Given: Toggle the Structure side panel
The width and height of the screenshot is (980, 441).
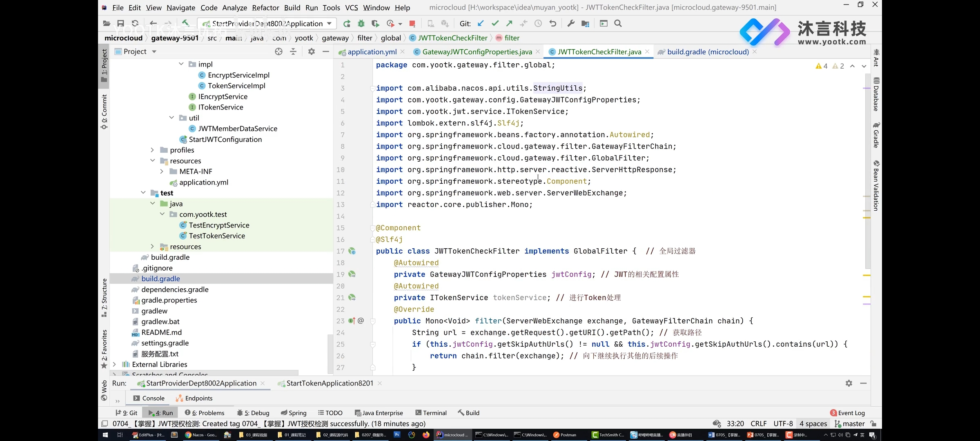Looking at the screenshot, I should [104, 298].
